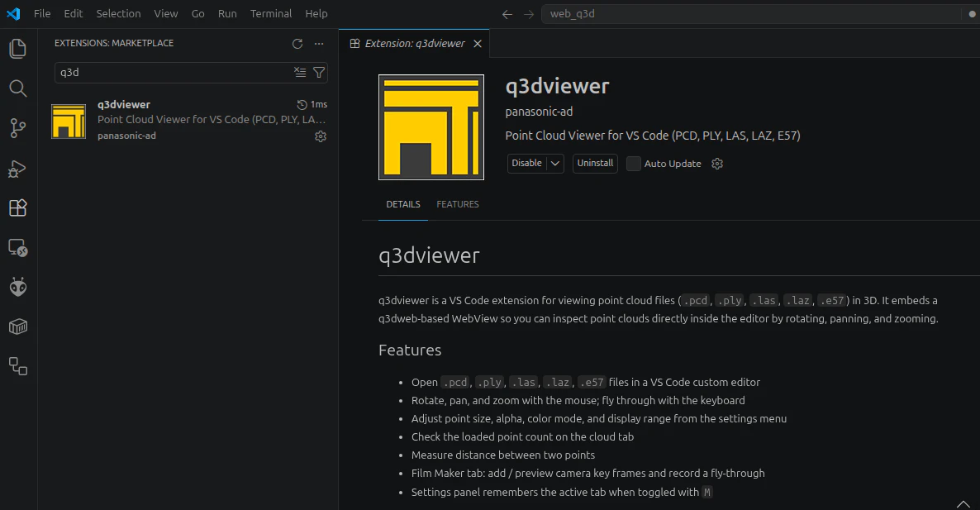
Task: Open the File menu
Action: (x=42, y=14)
